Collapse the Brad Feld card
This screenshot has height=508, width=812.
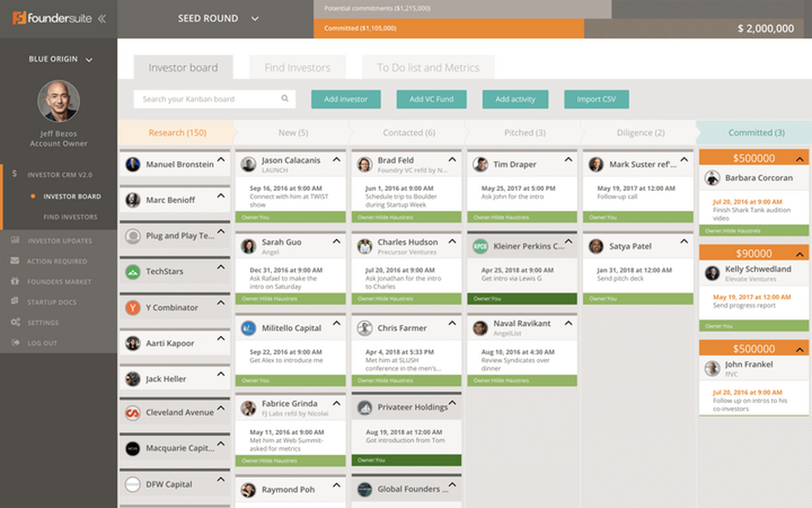[452, 159]
